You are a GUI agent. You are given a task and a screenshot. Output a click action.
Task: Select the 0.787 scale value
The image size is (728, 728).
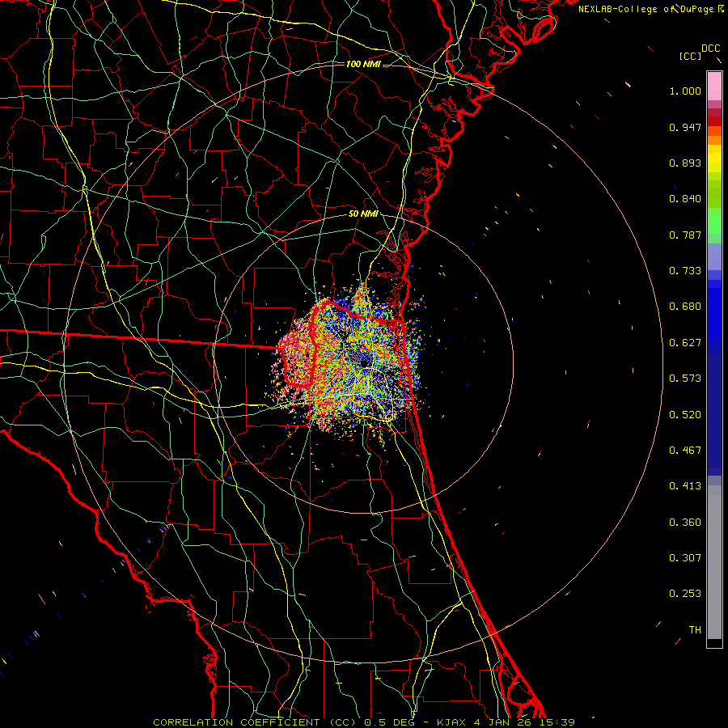[x=685, y=235]
